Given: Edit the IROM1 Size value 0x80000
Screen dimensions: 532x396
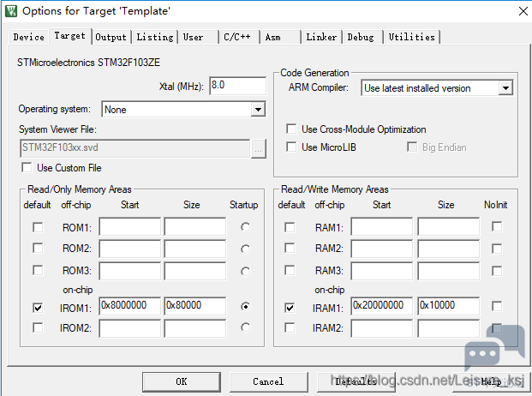Looking at the screenshot, I should click(x=195, y=306).
